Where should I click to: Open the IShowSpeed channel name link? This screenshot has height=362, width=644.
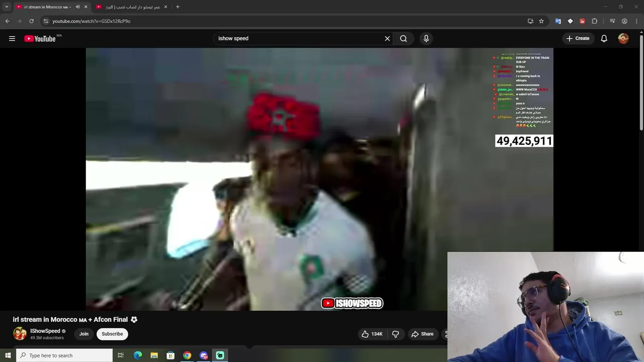click(45, 331)
